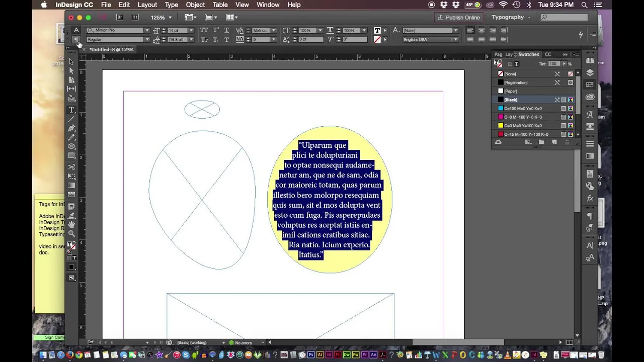Viewport: 644px width, 362px height.
Task: Open the font family Minion Pro dropdown
Action: point(147,30)
